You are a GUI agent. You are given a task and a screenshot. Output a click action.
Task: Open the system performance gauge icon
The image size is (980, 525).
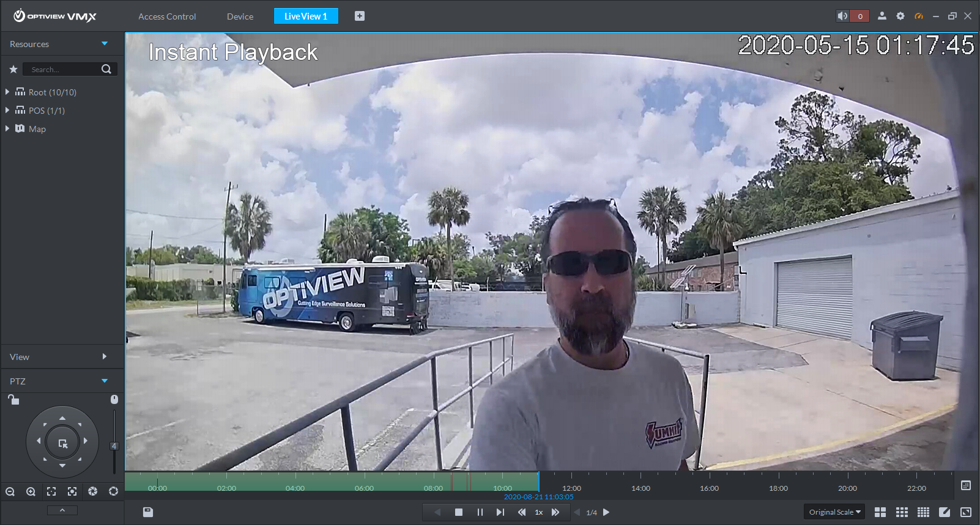pyautogui.click(x=918, y=17)
